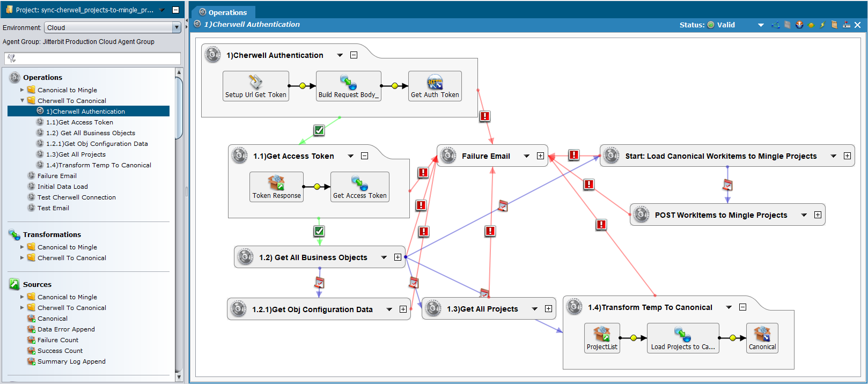868x384 pixels.
Task: Click the Load Projects to Canonical transformation icon
Action: pos(682,334)
